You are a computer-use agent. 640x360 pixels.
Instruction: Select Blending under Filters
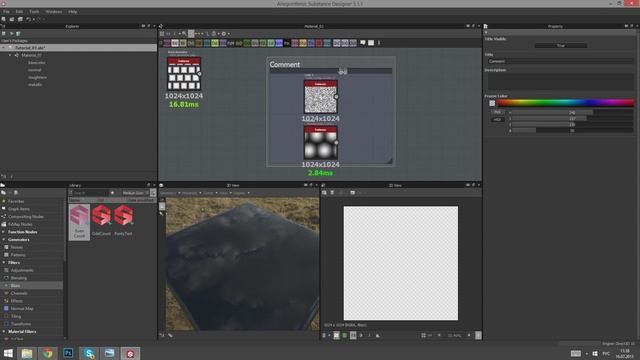19,278
